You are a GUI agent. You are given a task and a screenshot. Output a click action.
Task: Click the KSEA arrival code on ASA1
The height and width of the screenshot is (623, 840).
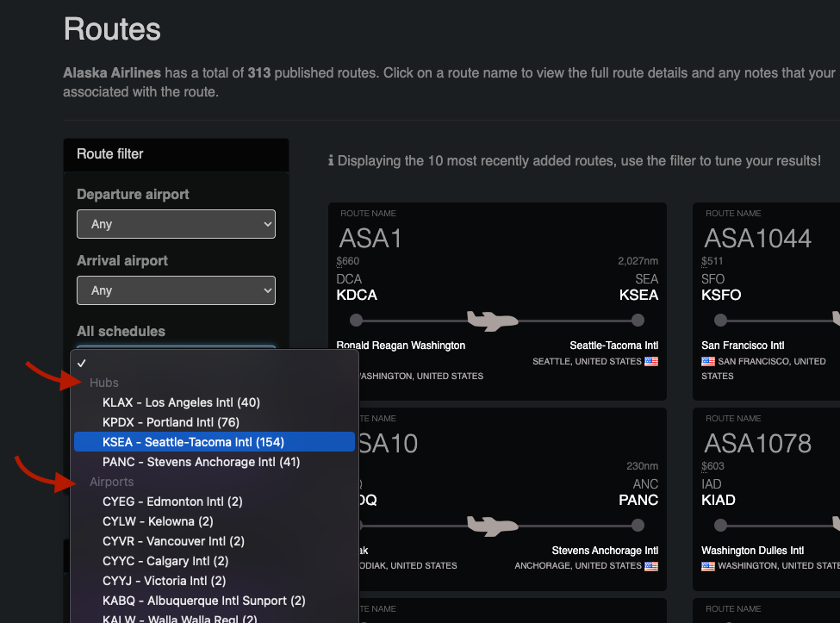[638, 296]
